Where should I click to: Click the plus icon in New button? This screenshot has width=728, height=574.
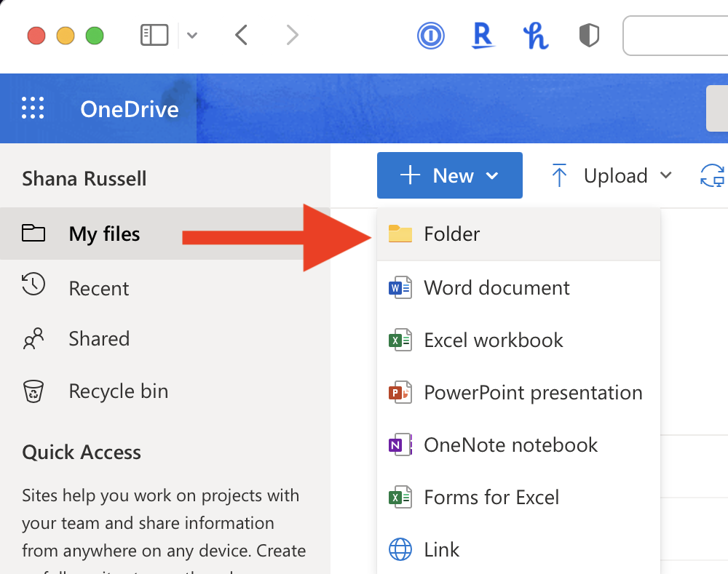[410, 175]
